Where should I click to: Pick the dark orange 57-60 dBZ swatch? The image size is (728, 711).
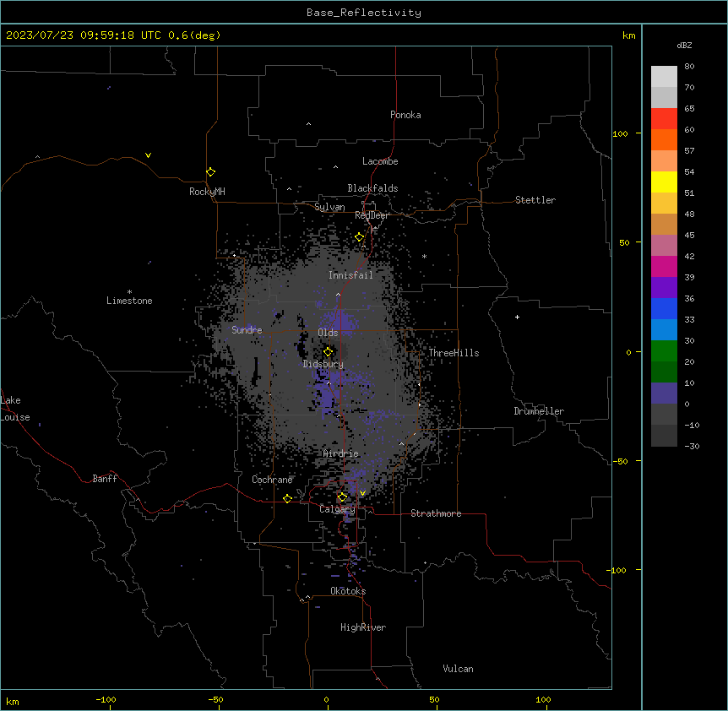click(664, 139)
